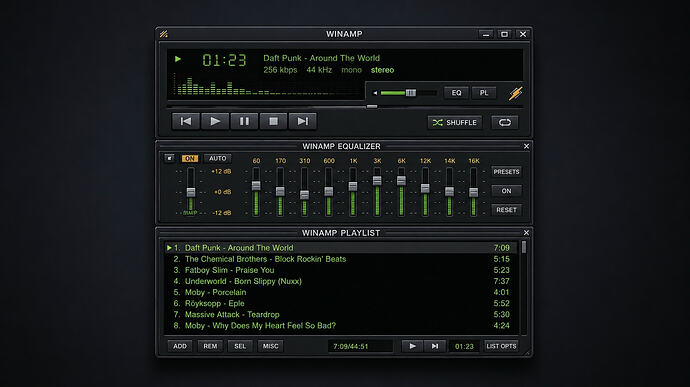
Task: Toggle Shuffle mode
Action: [x=455, y=122]
